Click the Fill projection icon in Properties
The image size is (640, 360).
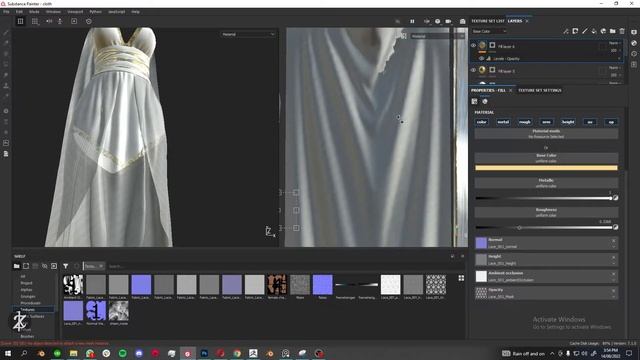474,101
